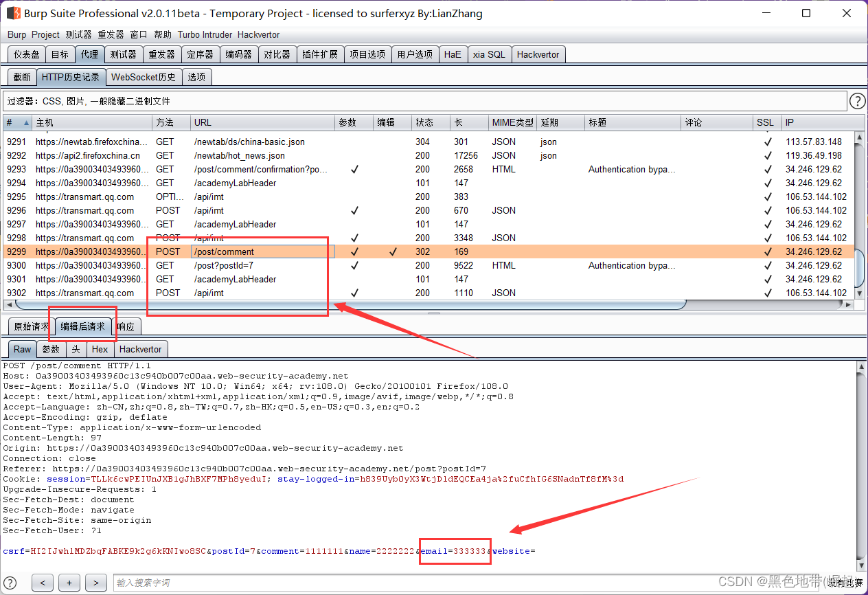868x595 pixels.
Task: Click the next match '>' search button
Action: coord(96,583)
